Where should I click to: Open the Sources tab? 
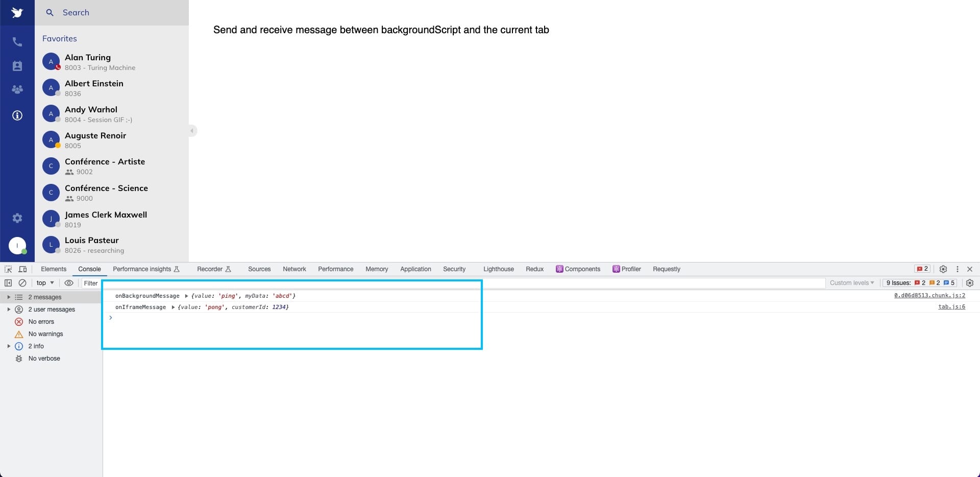[259, 269]
